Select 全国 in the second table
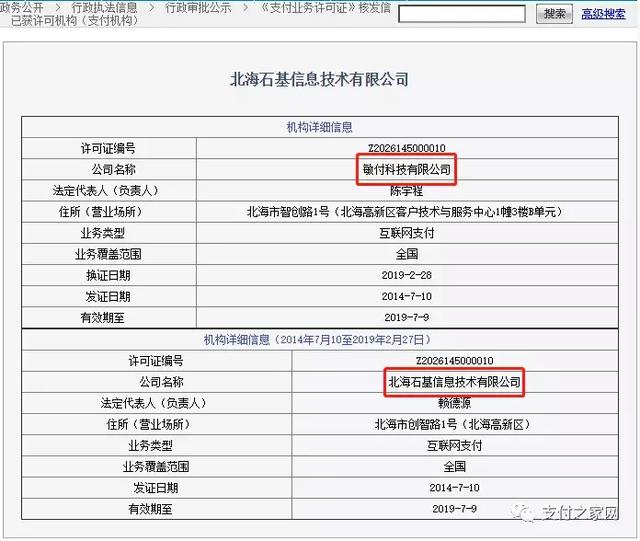Screen dimensions: 640x541 tap(454, 467)
